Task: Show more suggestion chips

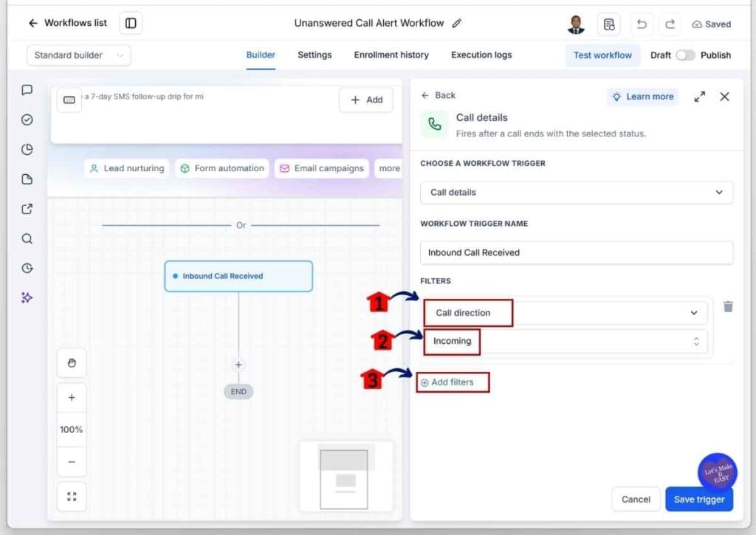Action: [388, 168]
